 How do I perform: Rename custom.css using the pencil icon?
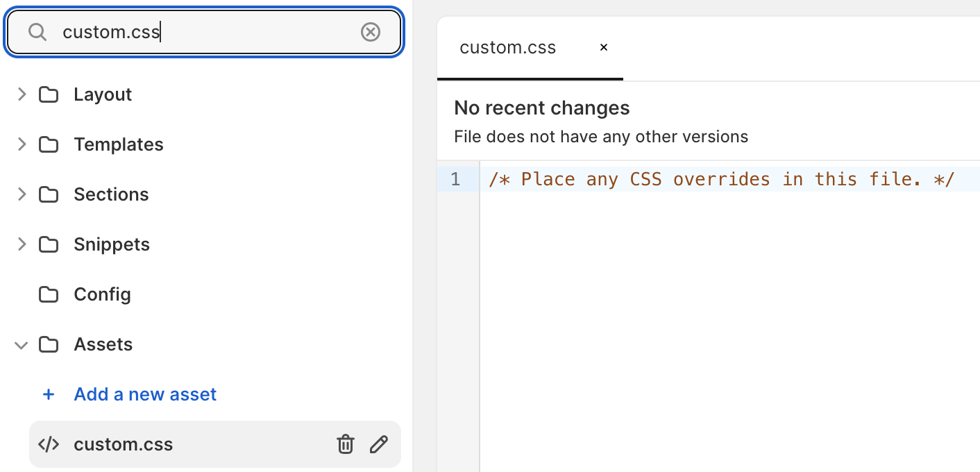[379, 444]
